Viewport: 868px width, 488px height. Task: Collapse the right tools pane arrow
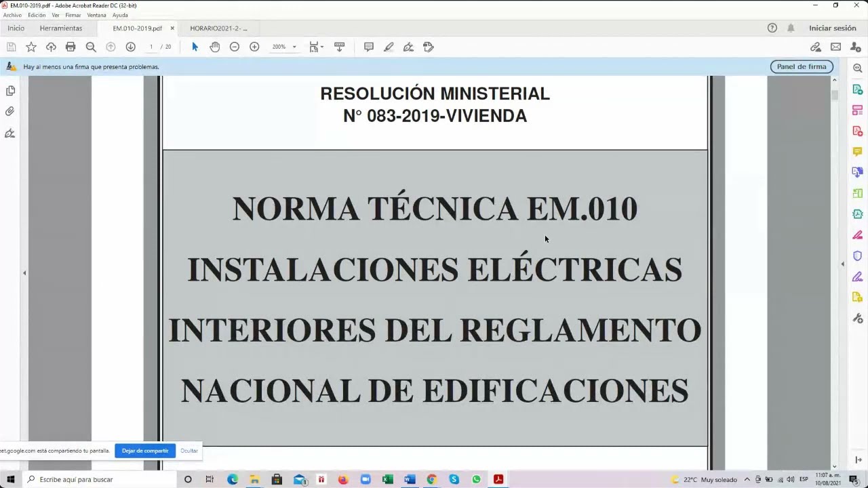coord(843,264)
